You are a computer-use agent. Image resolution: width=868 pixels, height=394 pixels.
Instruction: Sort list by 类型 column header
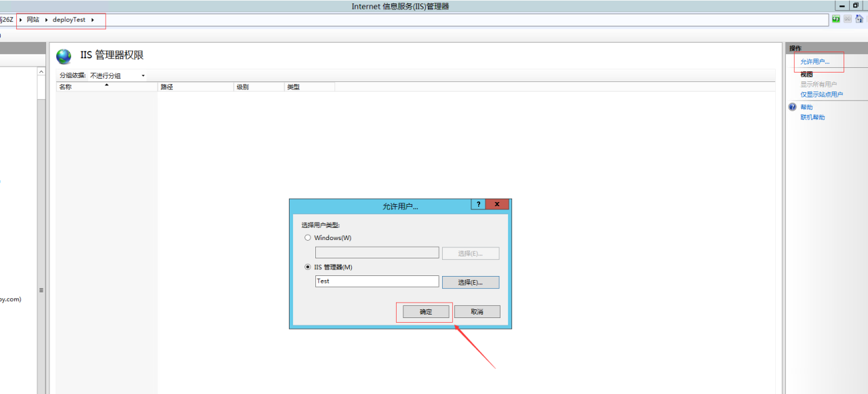tap(310, 87)
